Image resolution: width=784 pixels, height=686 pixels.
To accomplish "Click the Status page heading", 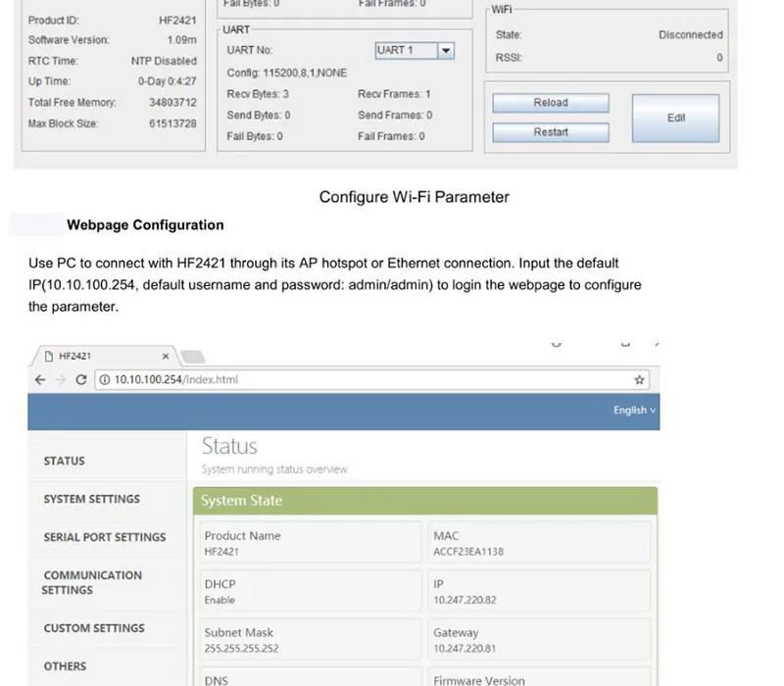I will (x=229, y=446).
